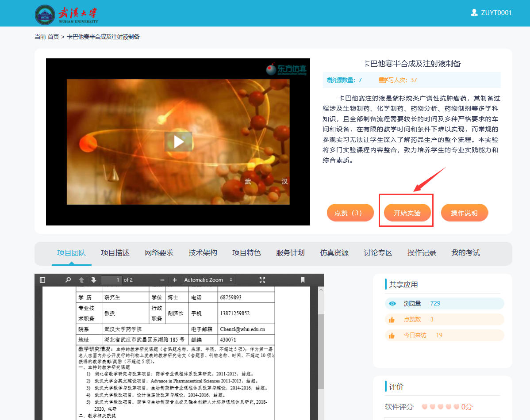530x420 pixels.
Task: Select the 我的考试 tab
Action: point(465,253)
